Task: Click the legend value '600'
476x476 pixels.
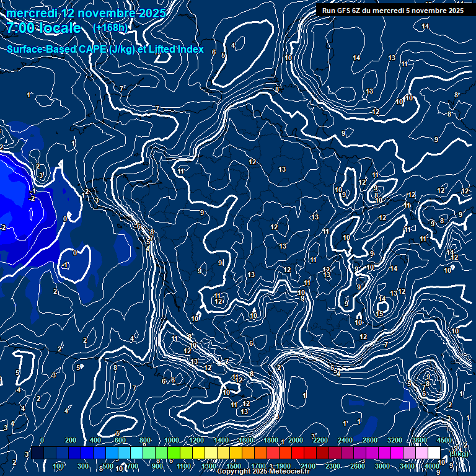Action: click(x=120, y=440)
